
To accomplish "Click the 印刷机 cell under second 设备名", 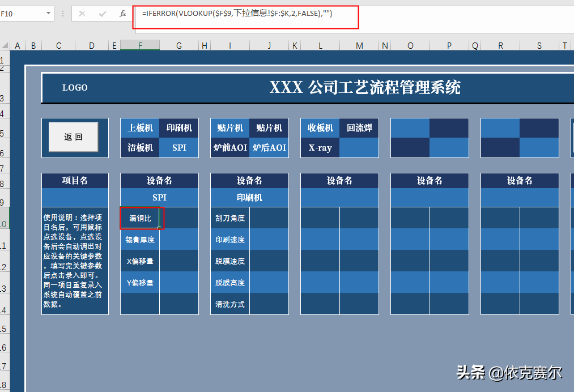I will tap(249, 198).
